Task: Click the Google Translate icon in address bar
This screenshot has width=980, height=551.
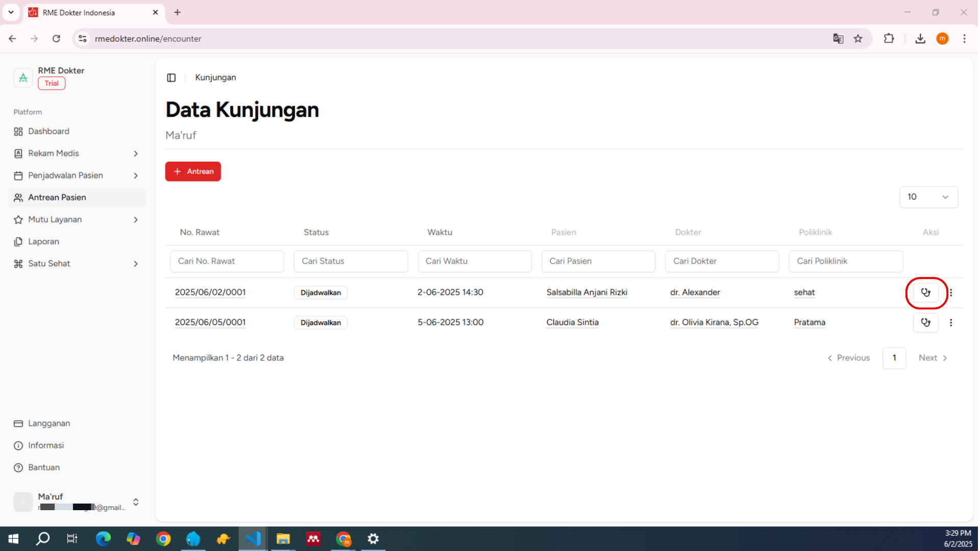Action: point(838,39)
